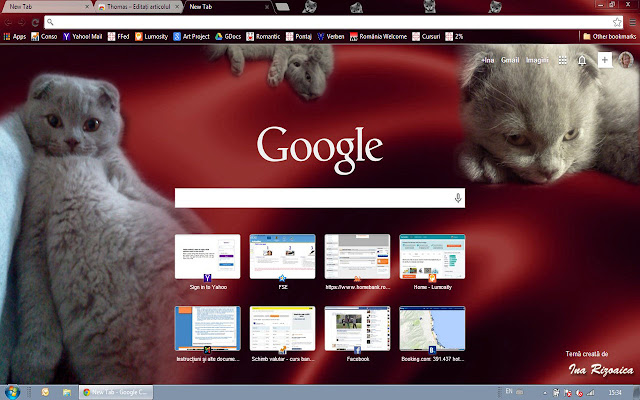The image size is (640, 400).
Task: Open the Lumosity bookmark
Action: (x=151, y=37)
